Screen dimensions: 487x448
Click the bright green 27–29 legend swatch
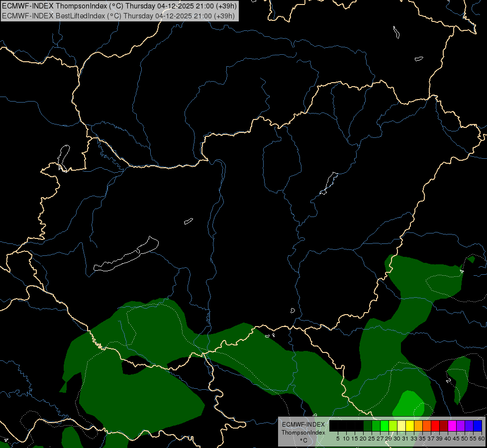pyautogui.click(x=385, y=426)
